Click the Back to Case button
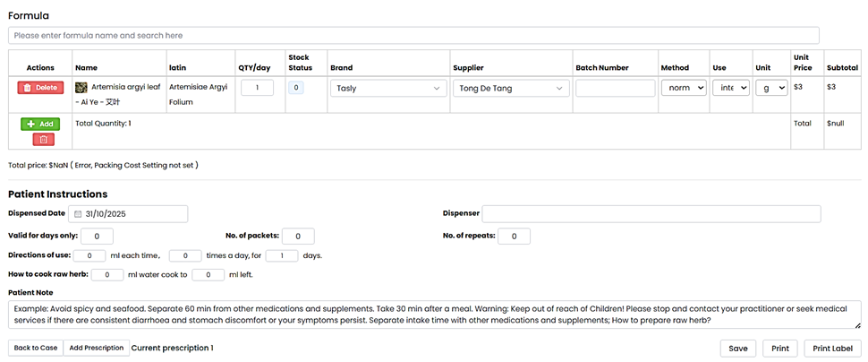868x362 pixels. (36, 348)
